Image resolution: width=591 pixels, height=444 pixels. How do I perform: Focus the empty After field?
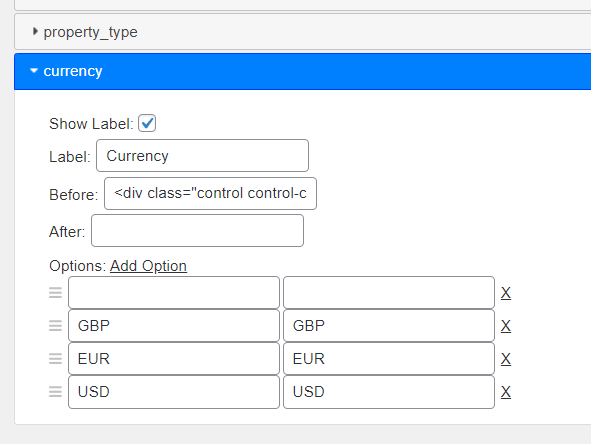click(198, 231)
